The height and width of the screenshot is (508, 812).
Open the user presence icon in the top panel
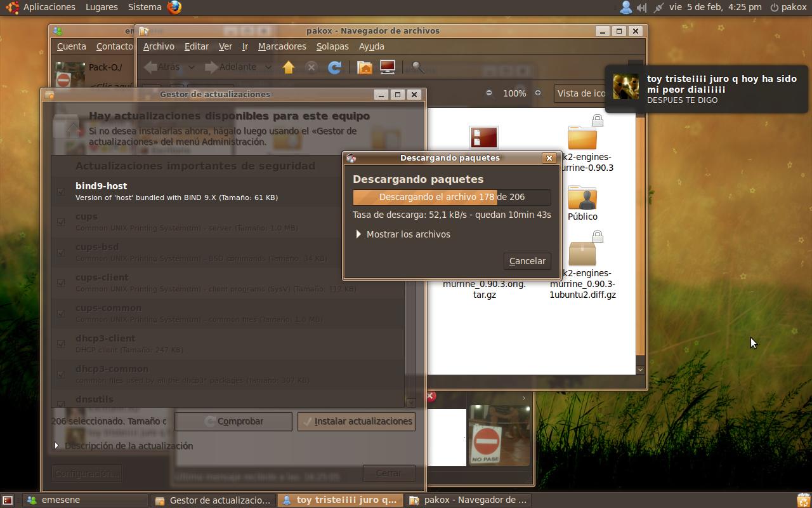click(x=625, y=7)
